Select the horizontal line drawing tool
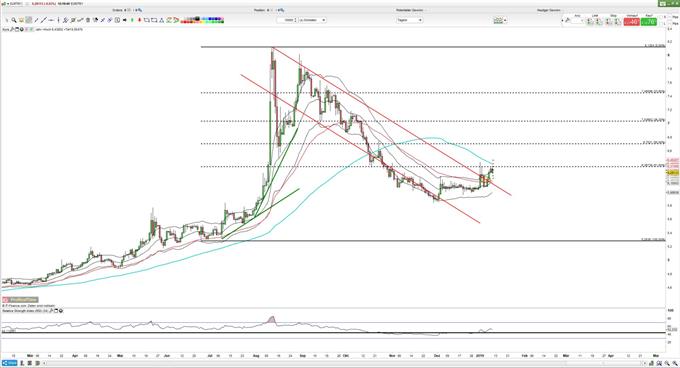The height and width of the screenshot is (368, 680). (x=51, y=20)
